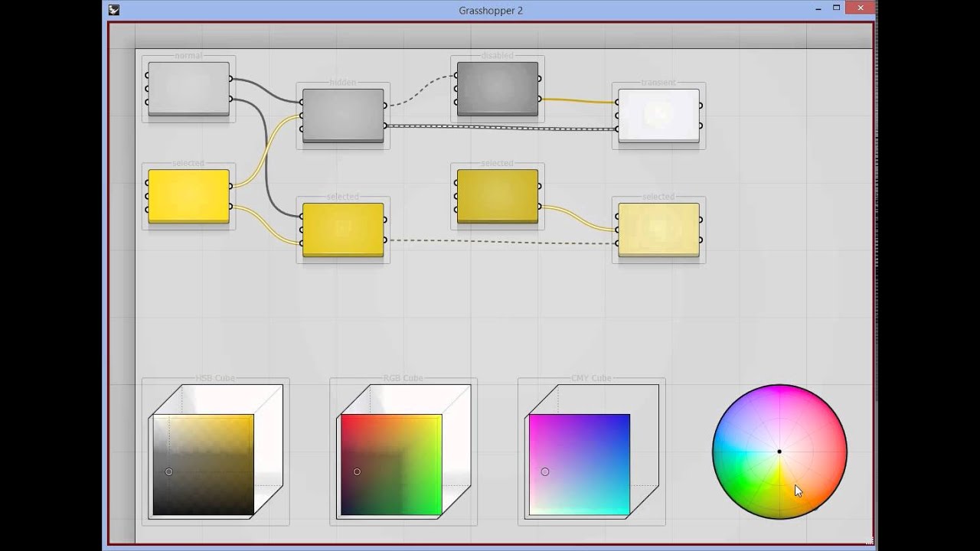Click the top input port of the disabled node
This screenshot has height=551, width=980.
click(456, 76)
